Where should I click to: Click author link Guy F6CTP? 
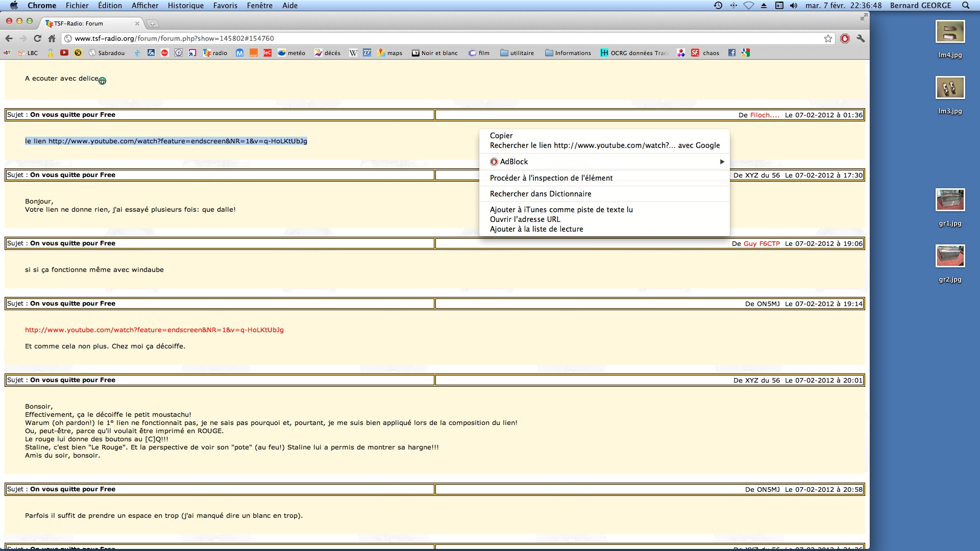[761, 244]
